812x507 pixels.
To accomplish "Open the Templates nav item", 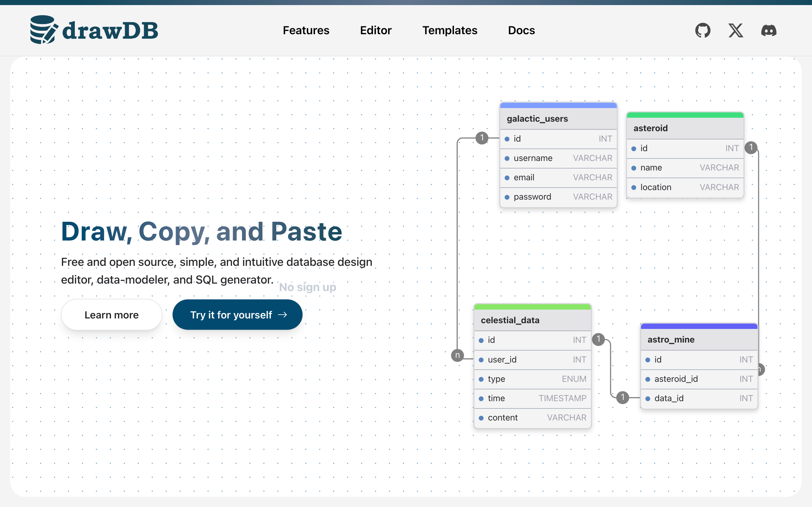I will click(x=449, y=30).
